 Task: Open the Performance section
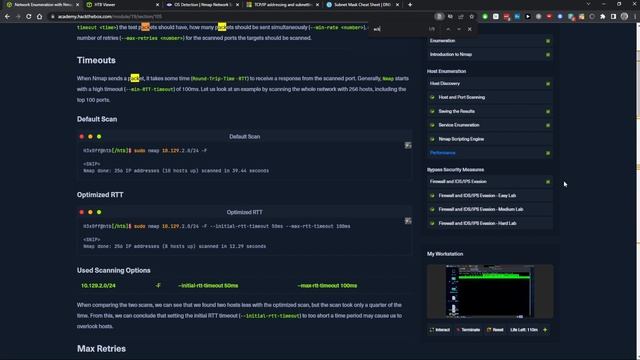pyautogui.click(x=490, y=153)
